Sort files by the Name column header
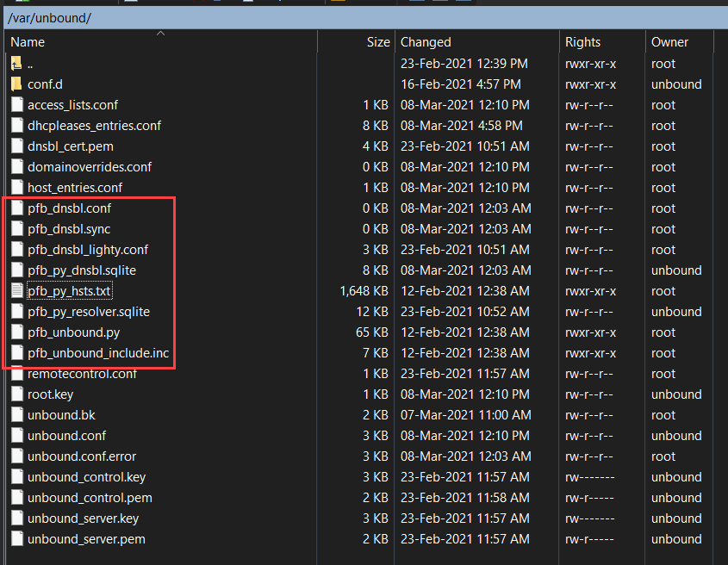728x565 pixels. [x=160, y=42]
